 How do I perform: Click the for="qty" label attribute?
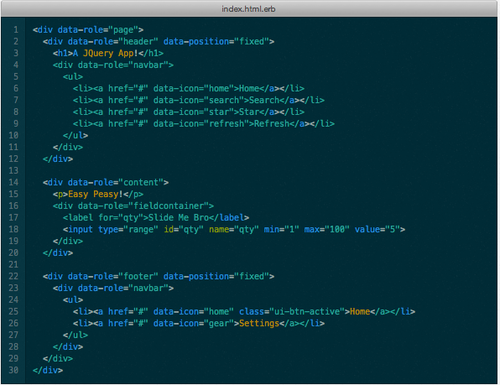coord(121,218)
